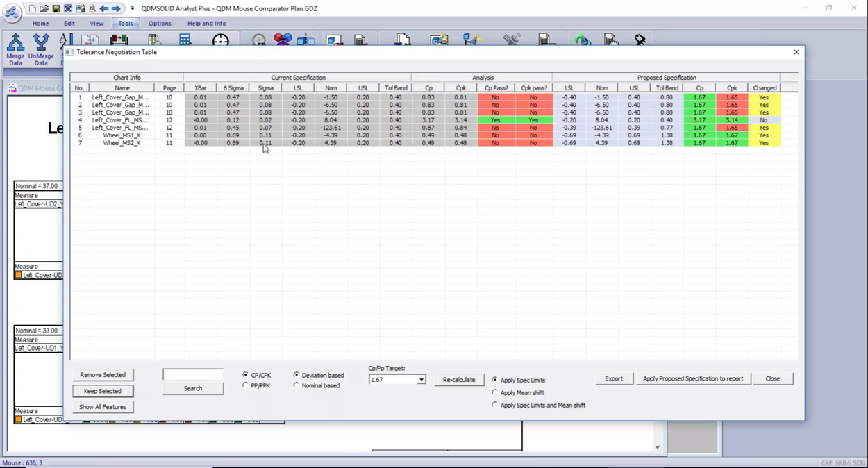Select the PP/PPK radio button
This screenshot has height=468, width=868.
pos(245,385)
